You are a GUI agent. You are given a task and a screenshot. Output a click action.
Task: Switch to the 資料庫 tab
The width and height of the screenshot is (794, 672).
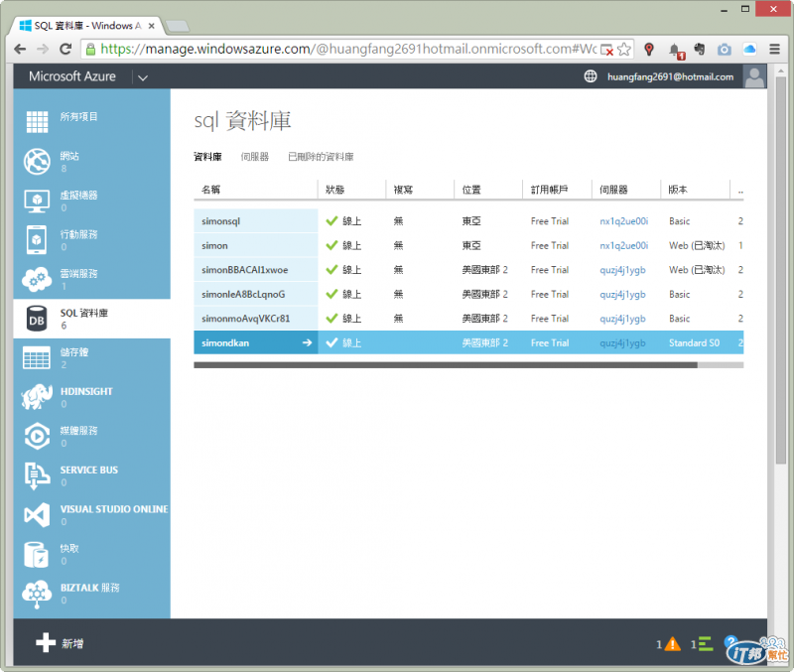207,157
